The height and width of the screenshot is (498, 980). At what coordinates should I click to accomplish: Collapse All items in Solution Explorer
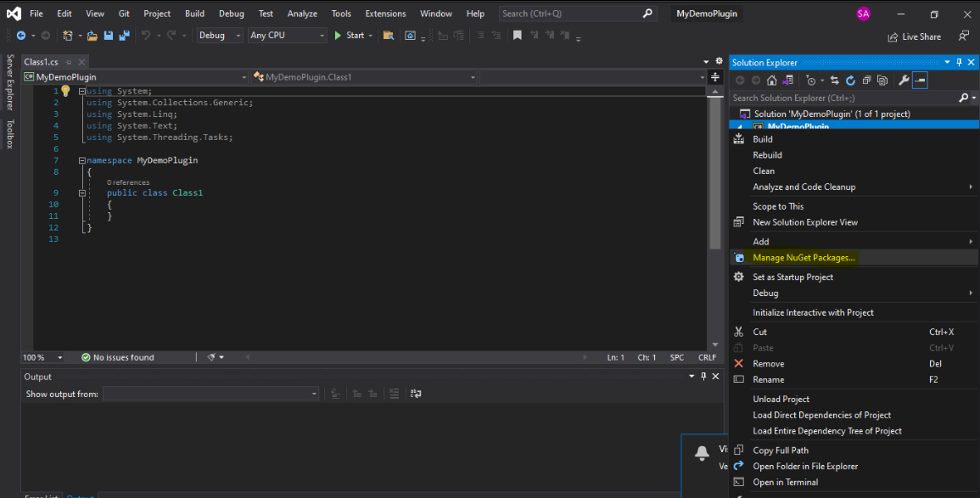868,81
